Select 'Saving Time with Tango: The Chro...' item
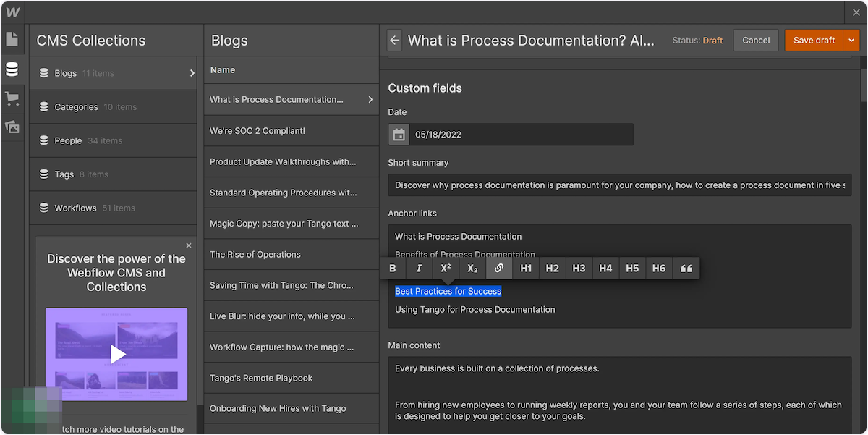The image size is (868, 435). 292,285
